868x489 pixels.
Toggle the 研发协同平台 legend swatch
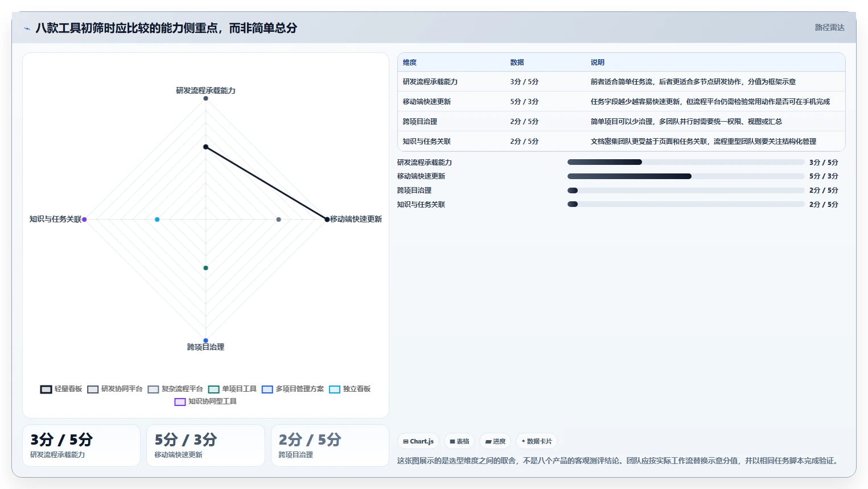point(93,389)
